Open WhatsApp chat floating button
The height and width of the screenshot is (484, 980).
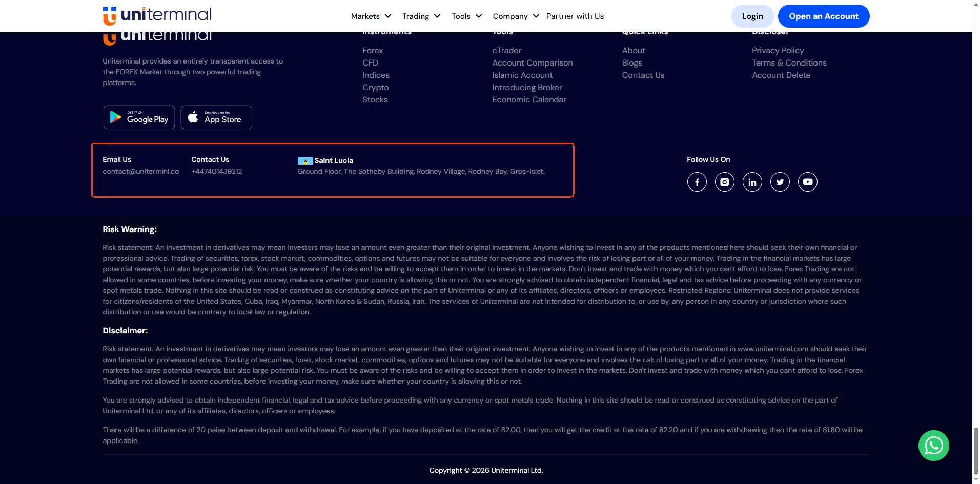tap(933, 446)
